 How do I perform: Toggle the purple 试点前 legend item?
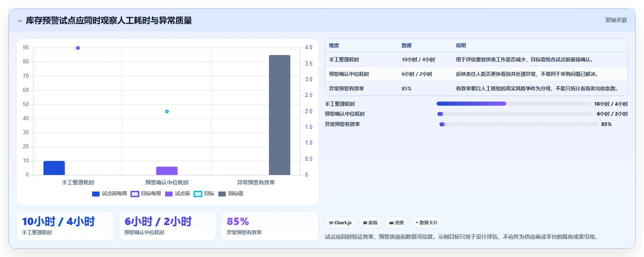point(178,194)
